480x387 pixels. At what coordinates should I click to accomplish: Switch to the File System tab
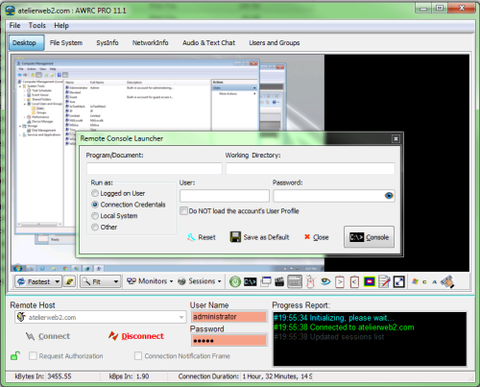pyautogui.click(x=66, y=43)
